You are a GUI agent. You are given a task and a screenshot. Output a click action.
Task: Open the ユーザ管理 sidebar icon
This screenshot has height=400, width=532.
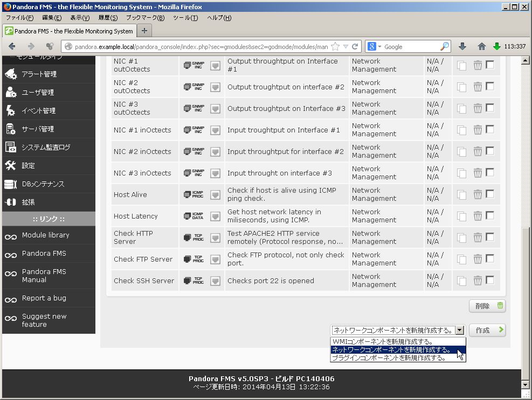click(11, 92)
